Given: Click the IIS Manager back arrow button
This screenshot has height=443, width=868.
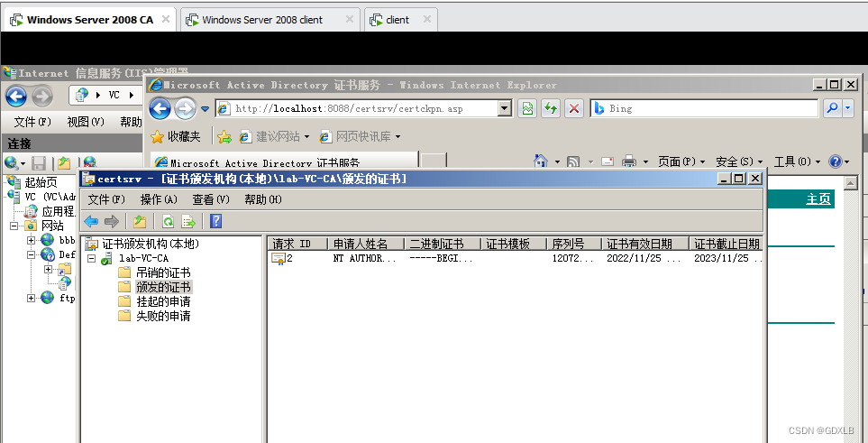Looking at the screenshot, I should point(16,96).
